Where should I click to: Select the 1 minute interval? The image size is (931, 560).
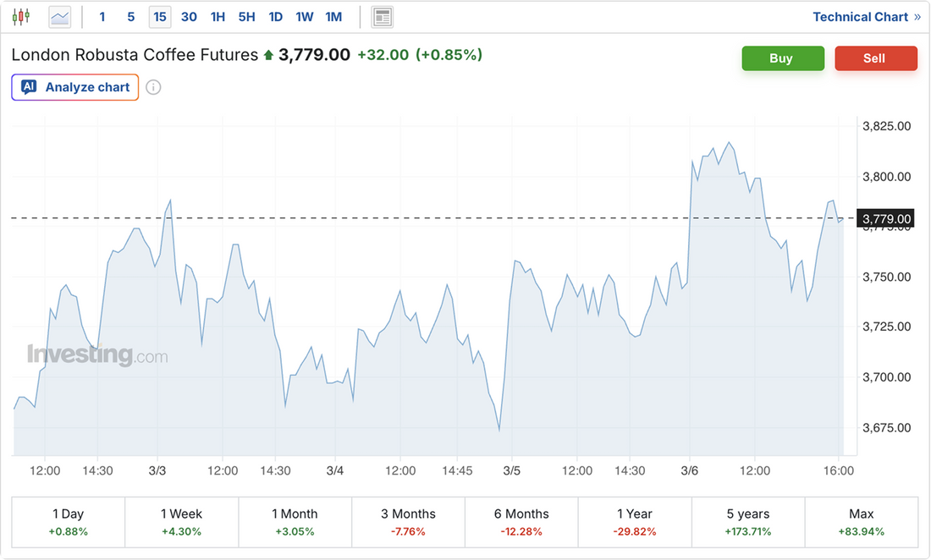[x=102, y=17]
